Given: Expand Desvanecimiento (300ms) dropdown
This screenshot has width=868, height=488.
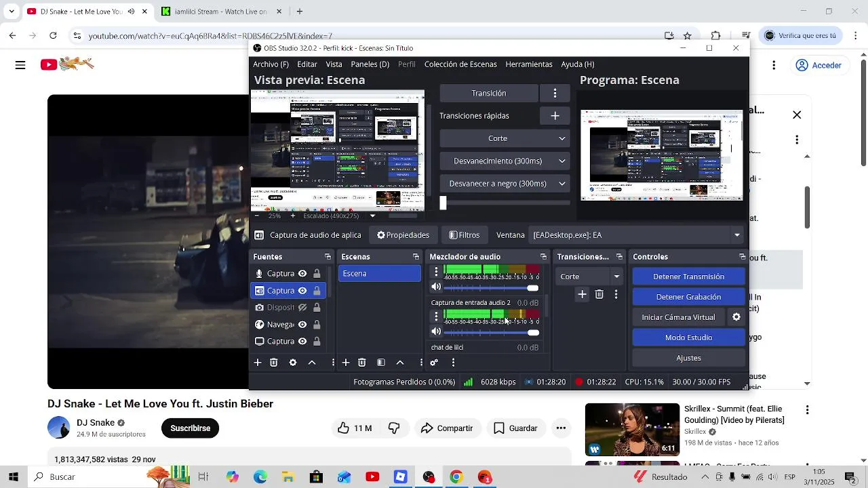Looking at the screenshot, I should pos(505,161).
